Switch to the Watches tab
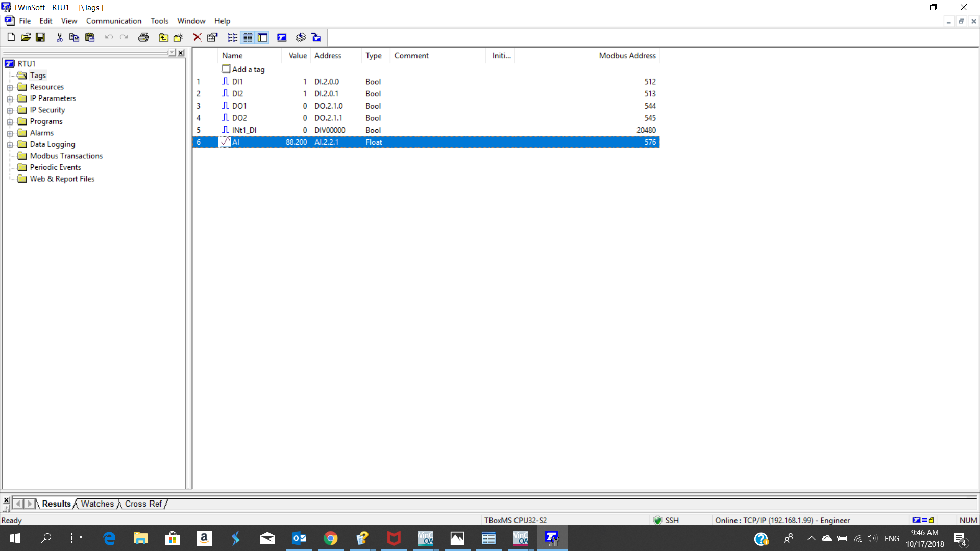Screen dimensions: 980x551 [x=97, y=504]
